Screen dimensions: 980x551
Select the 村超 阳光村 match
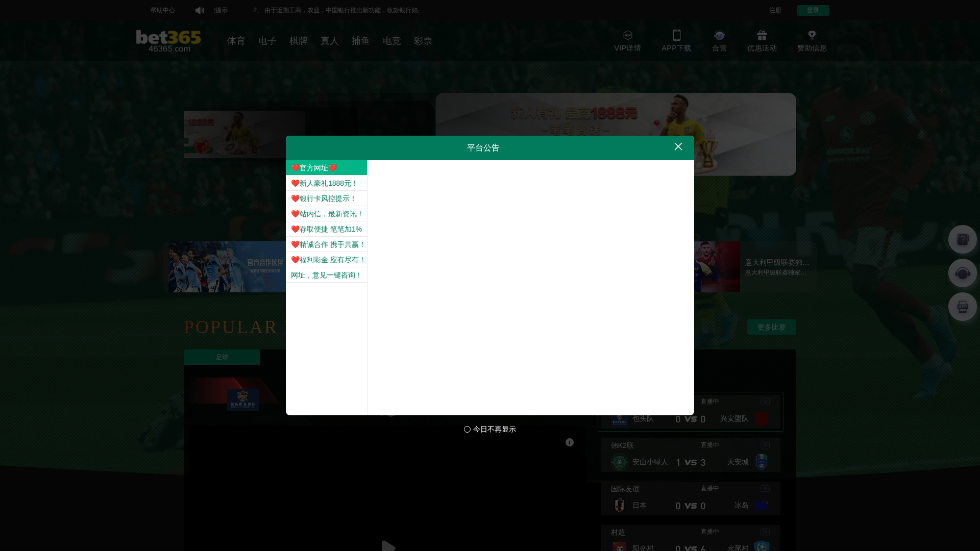(x=690, y=538)
